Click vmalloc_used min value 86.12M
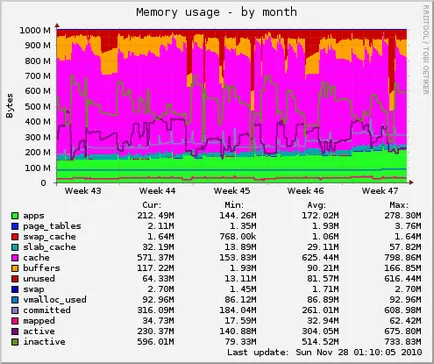The width and height of the screenshot is (434, 364). click(241, 300)
